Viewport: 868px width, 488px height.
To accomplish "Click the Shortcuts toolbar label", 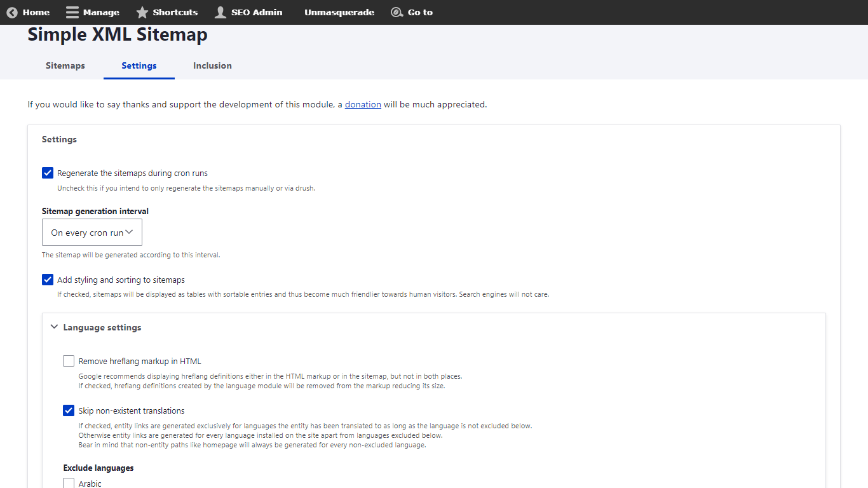I will [x=175, y=12].
